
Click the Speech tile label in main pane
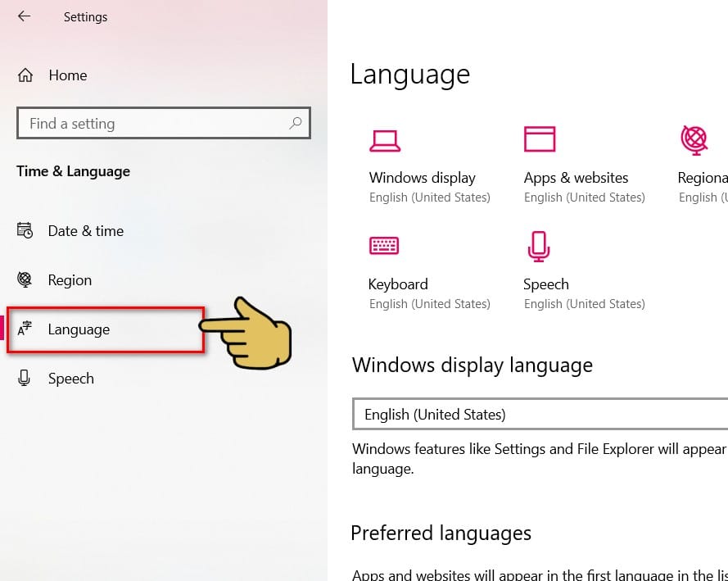(x=546, y=284)
